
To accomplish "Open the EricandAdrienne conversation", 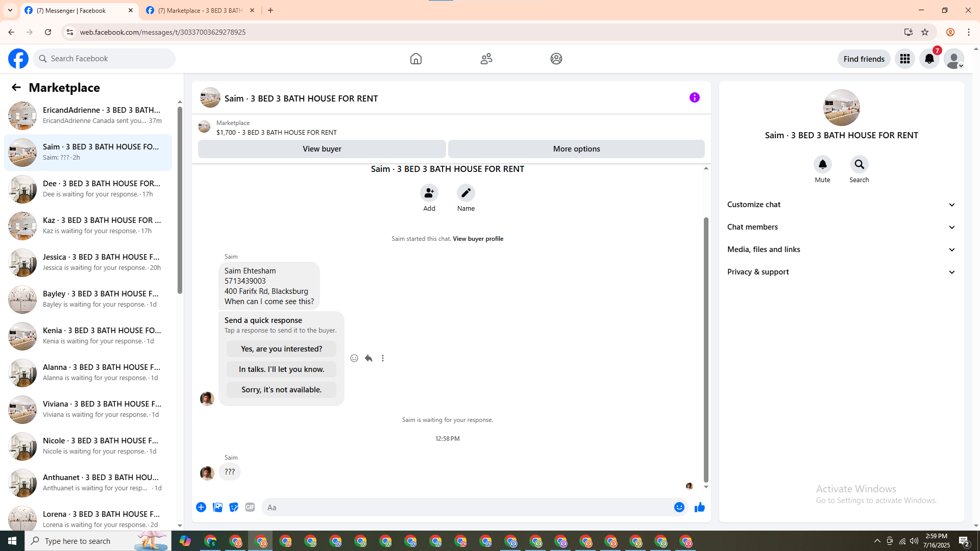I will [88, 116].
